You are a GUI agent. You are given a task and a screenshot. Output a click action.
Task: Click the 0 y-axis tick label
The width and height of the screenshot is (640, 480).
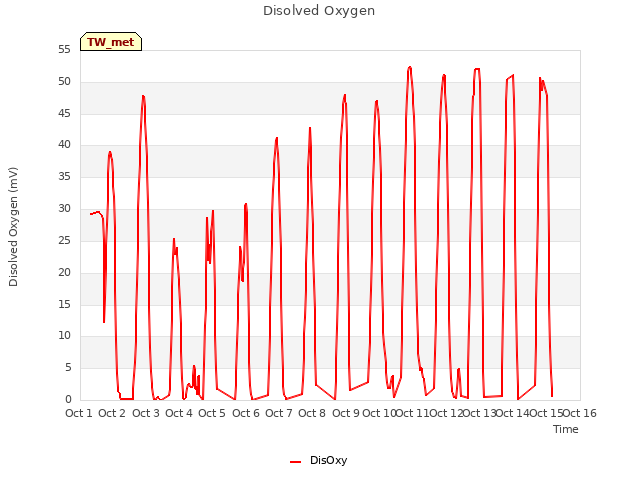[x=68, y=400]
